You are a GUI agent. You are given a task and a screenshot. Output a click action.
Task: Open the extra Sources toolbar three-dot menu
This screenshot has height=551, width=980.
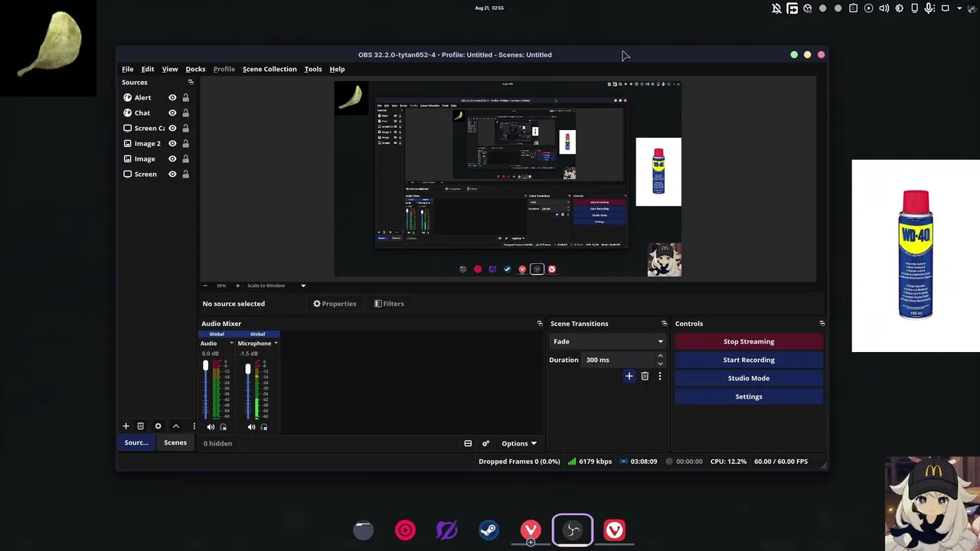pyautogui.click(x=194, y=426)
